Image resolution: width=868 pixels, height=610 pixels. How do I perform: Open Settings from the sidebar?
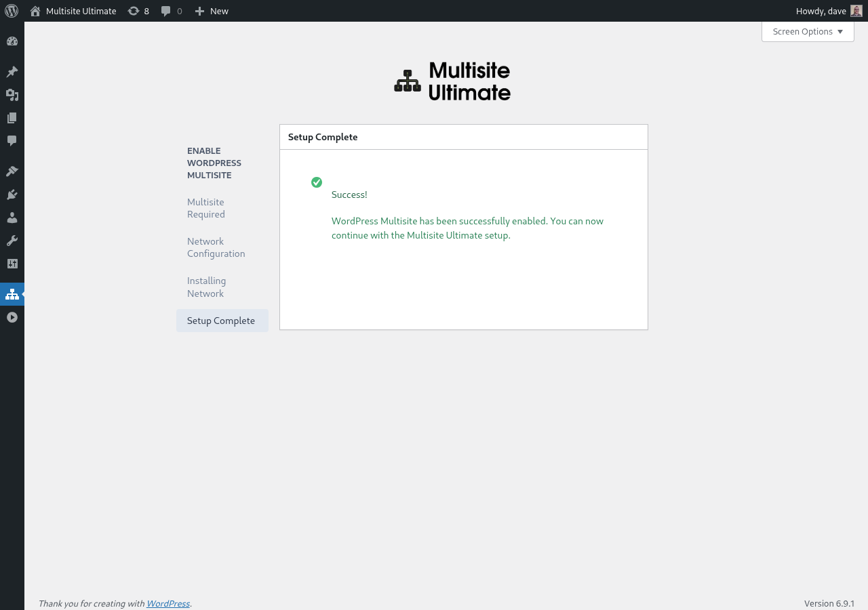(12, 264)
